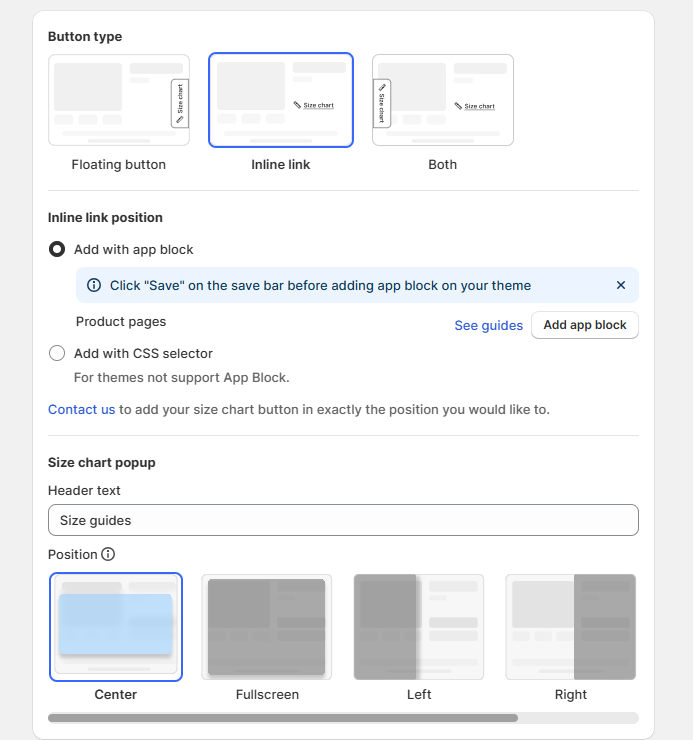The height and width of the screenshot is (740, 693).
Task: Select the Add with CSS selector radio
Action: (57, 353)
